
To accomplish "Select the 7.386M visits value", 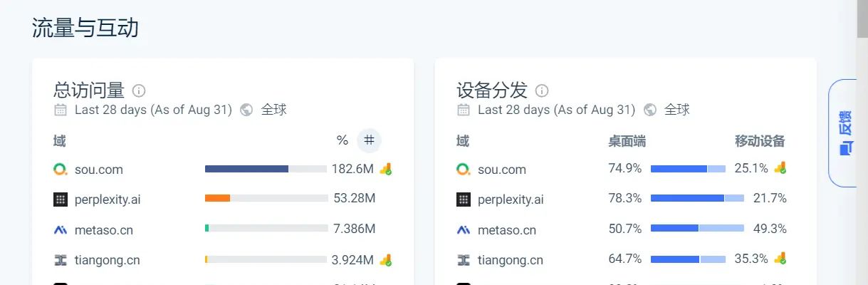I will tap(354, 229).
